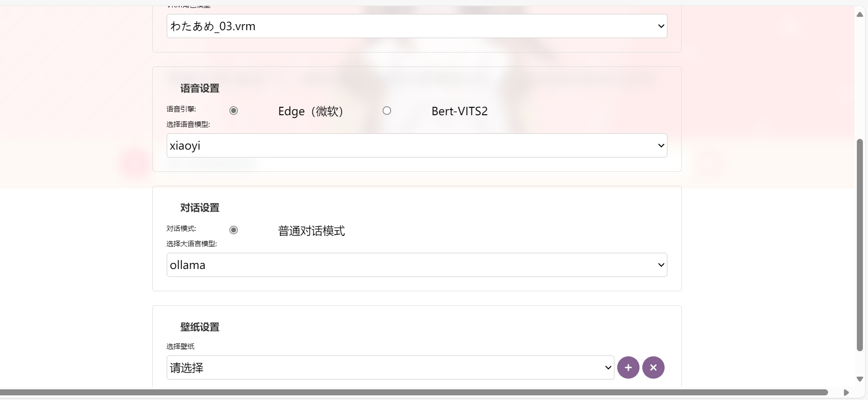This screenshot has height=400, width=868.
Task: Open the xiaoyi voice model dropdown
Action: [x=417, y=145]
